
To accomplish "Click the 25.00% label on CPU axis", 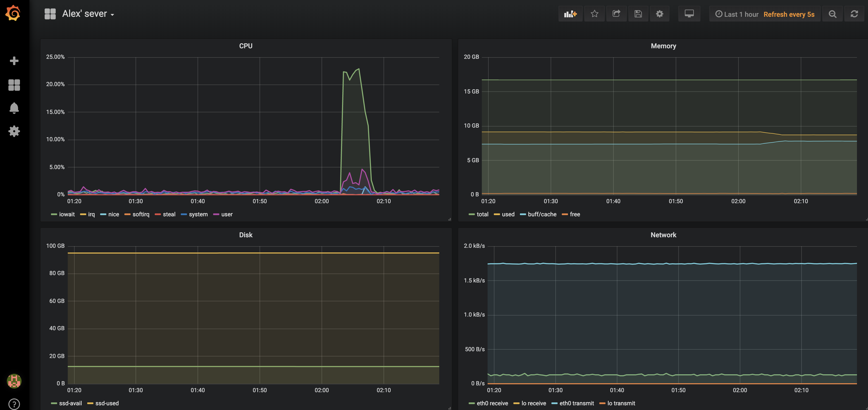I will tap(55, 57).
